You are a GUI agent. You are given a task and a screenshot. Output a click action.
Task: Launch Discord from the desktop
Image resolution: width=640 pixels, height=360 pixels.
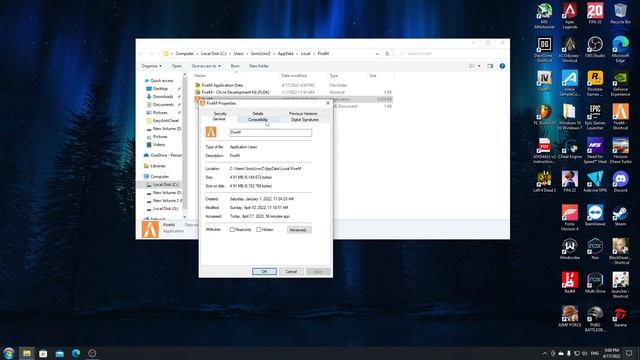pyautogui.click(x=620, y=182)
